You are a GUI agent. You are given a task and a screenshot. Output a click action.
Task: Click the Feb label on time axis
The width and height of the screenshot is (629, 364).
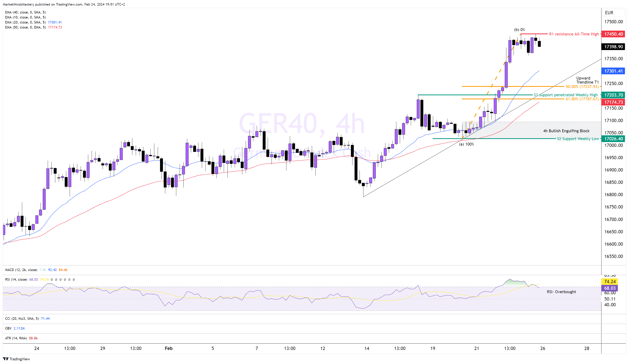[x=169, y=348]
